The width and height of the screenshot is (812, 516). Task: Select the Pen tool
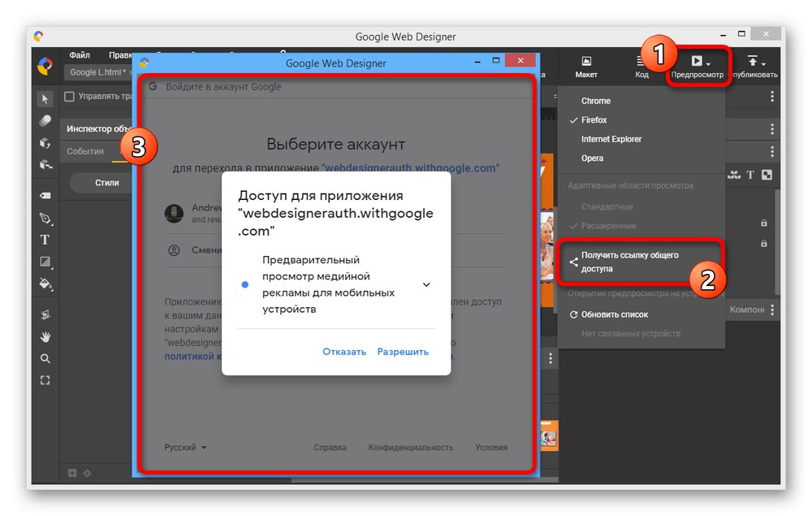(45, 218)
